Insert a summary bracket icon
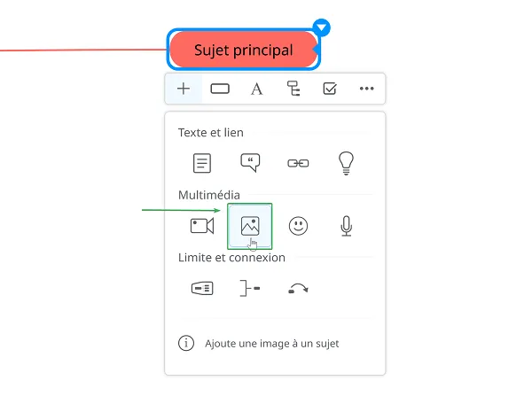 point(250,289)
